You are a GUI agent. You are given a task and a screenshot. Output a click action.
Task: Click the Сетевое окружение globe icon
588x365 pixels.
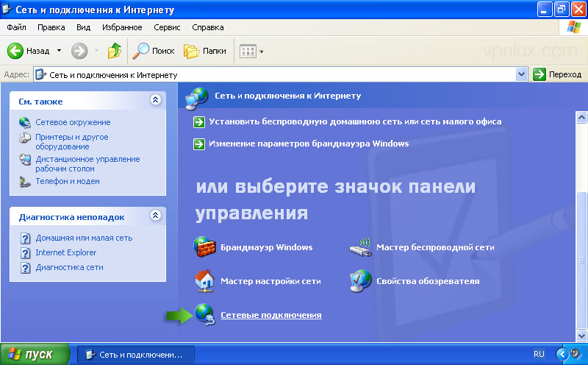tap(25, 122)
